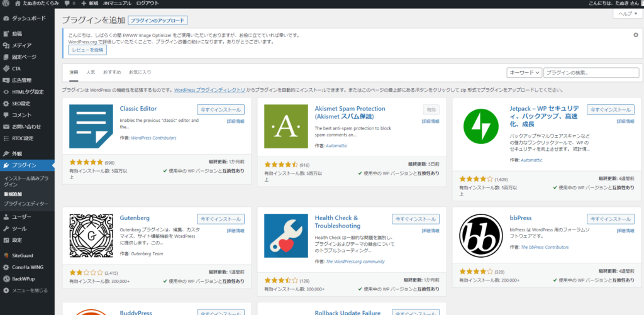Click the bbPress logo thumbnail
Screen dimensions: 644x315
click(481, 236)
